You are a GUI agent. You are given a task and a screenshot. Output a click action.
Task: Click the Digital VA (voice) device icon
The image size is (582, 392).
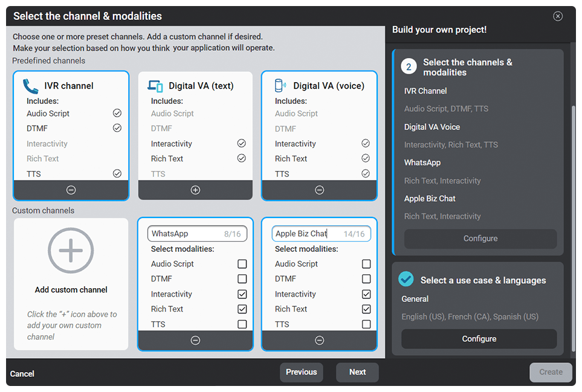280,85
